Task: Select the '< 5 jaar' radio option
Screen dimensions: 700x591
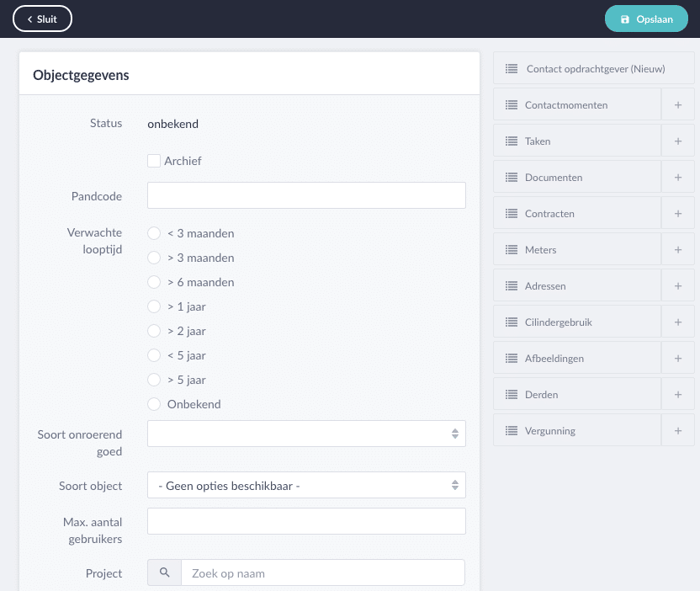Action: 154,355
